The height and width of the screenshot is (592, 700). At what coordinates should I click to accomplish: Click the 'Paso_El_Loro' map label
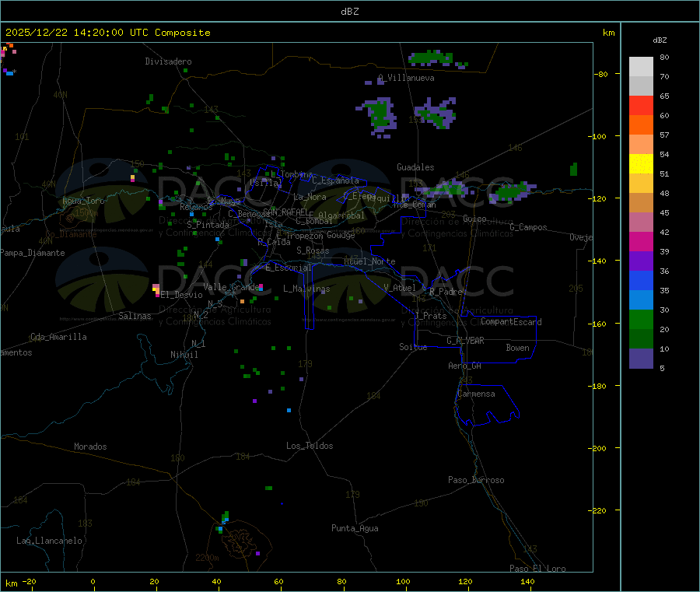(x=538, y=569)
